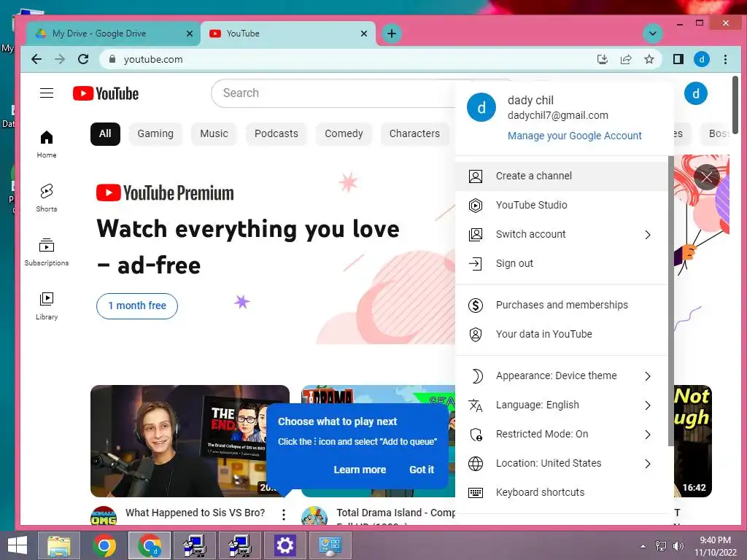
Task: Open the Chrome profile button
Action: [x=701, y=59]
